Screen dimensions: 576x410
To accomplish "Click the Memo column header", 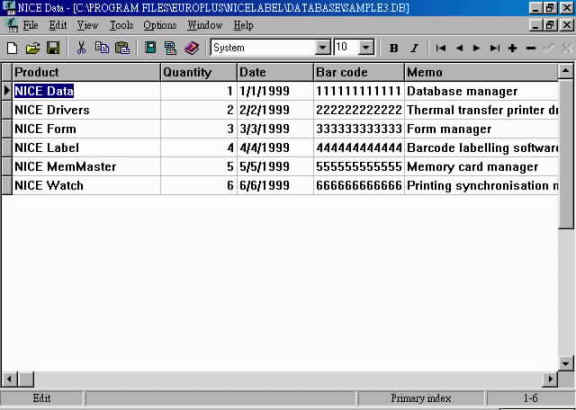I will (x=481, y=72).
